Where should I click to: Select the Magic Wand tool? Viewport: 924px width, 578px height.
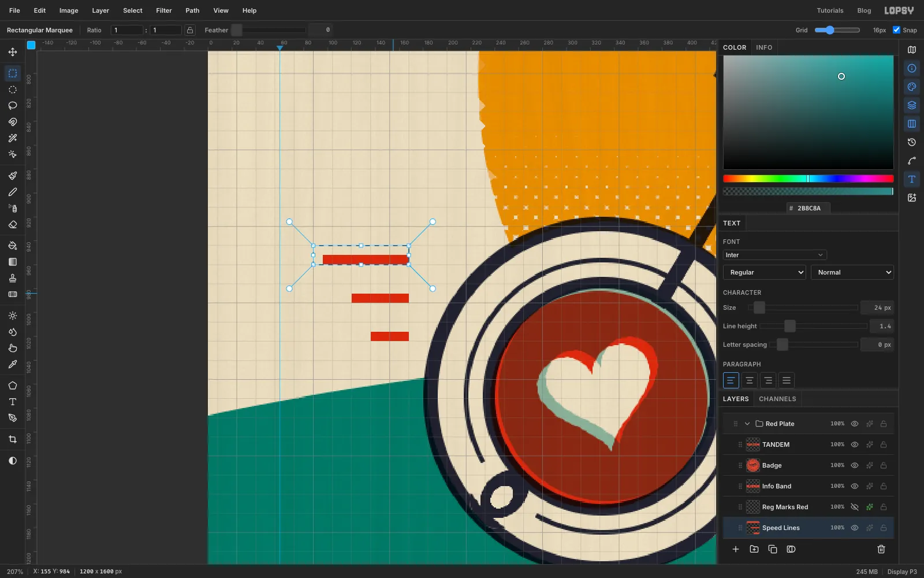tap(13, 138)
